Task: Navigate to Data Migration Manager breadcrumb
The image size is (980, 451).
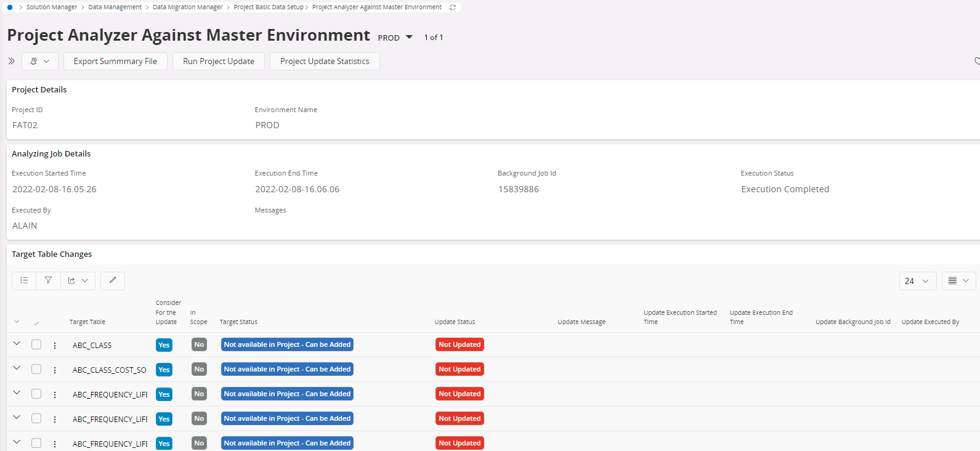Action: [187, 7]
